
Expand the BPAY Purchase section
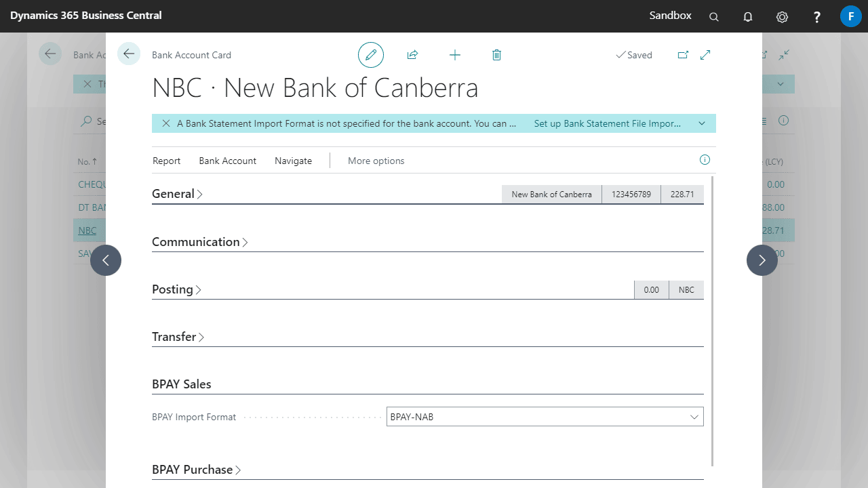[x=197, y=470]
